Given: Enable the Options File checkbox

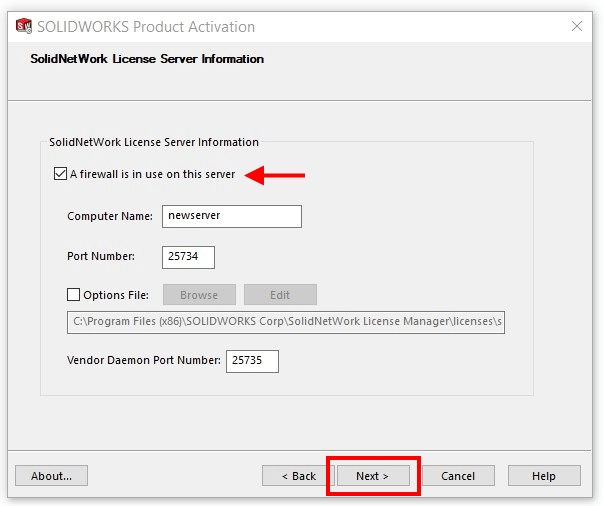Looking at the screenshot, I should (74, 295).
